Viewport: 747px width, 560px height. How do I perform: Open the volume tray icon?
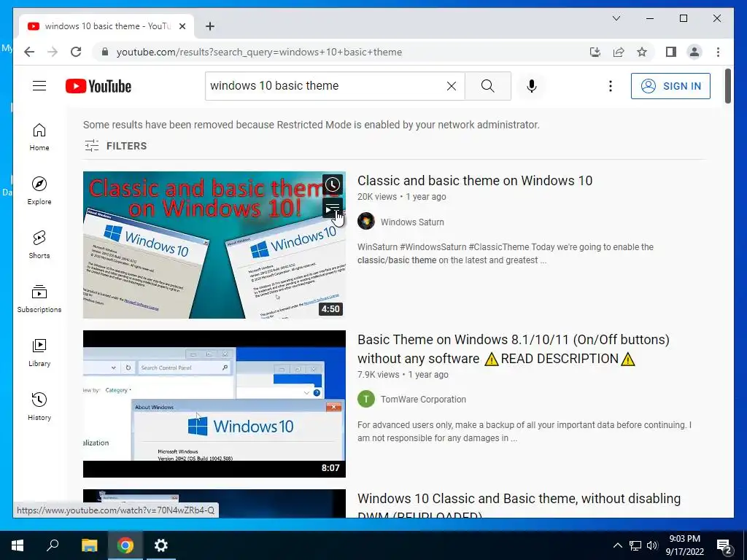pos(652,545)
